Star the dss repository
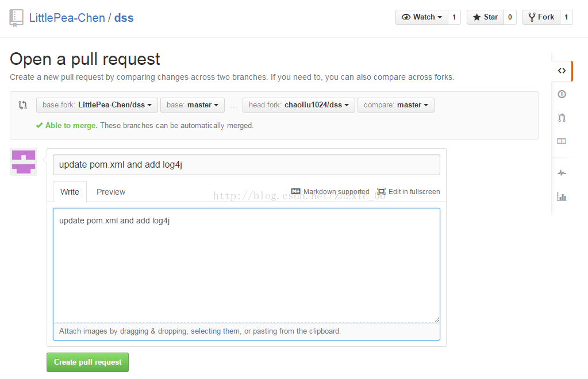 click(485, 17)
